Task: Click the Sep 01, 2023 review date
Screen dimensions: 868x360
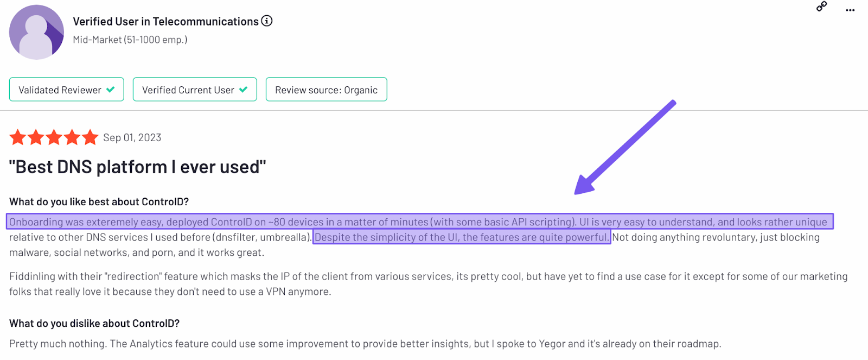Action: tap(132, 138)
